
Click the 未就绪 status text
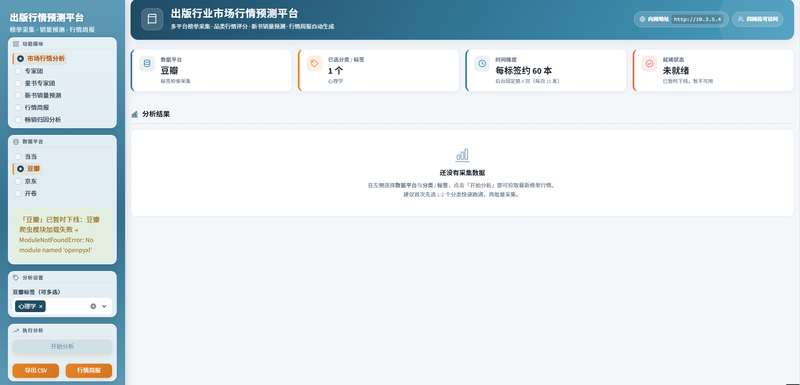[676, 71]
